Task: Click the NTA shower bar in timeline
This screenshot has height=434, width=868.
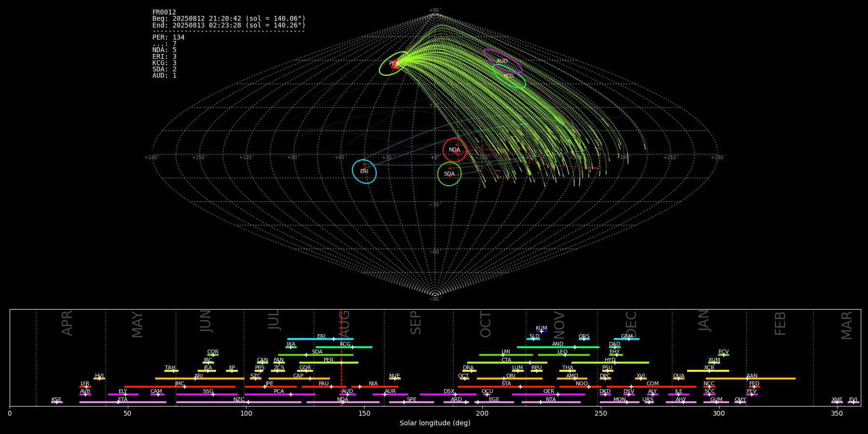Action: pos(551,402)
